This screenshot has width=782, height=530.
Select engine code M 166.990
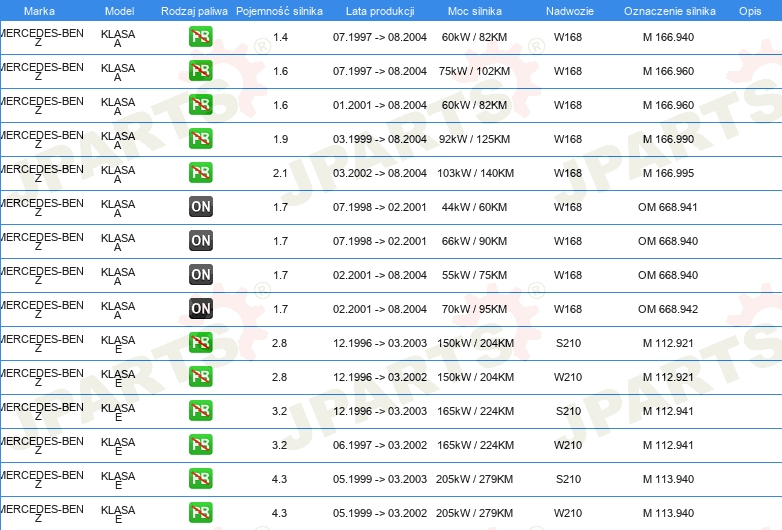668,139
